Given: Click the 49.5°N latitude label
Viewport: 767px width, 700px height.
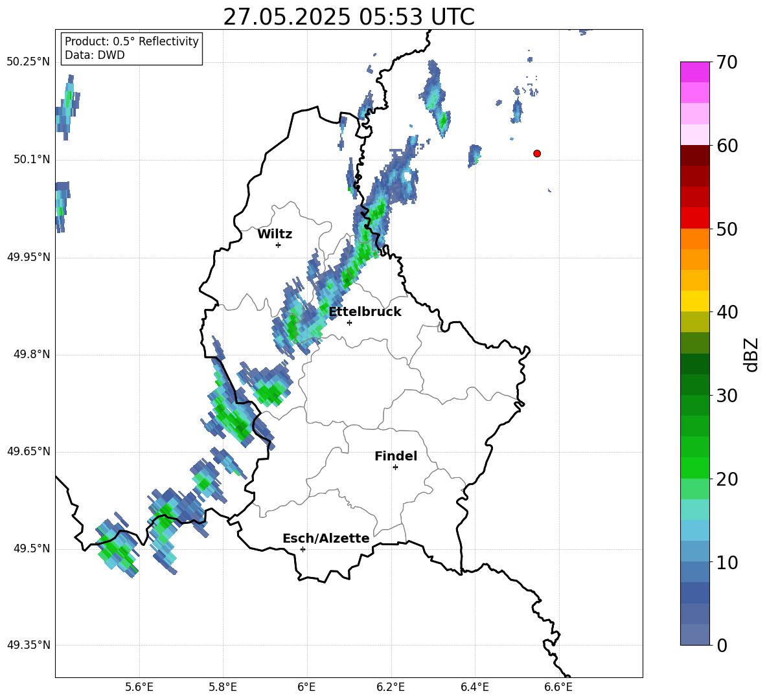Looking at the screenshot, I should tap(32, 548).
